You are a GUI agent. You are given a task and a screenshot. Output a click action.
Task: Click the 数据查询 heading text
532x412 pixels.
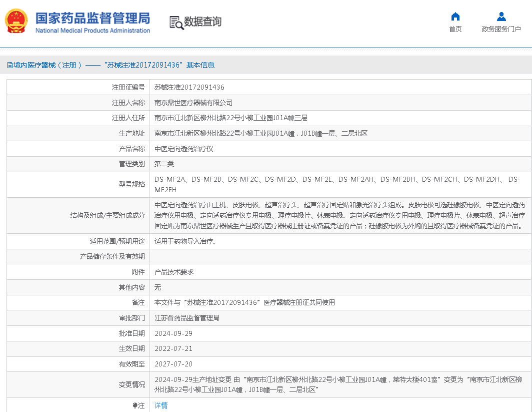tap(202, 22)
